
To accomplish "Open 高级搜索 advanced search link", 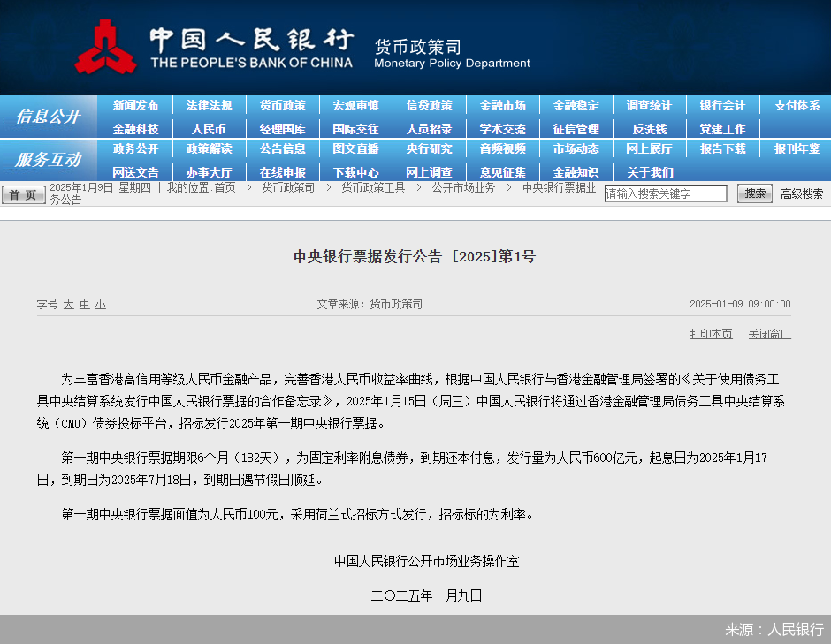I will pos(801,193).
